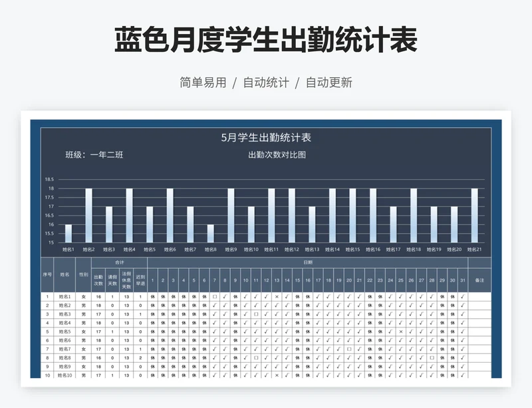Click the × mark on day 25 for 姓名5
The width and height of the screenshot is (532, 408).
coord(401,331)
